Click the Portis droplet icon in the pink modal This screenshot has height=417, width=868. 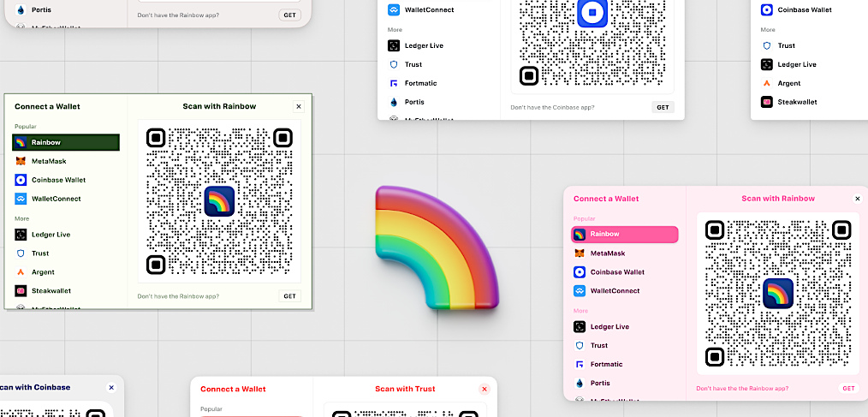tap(580, 384)
